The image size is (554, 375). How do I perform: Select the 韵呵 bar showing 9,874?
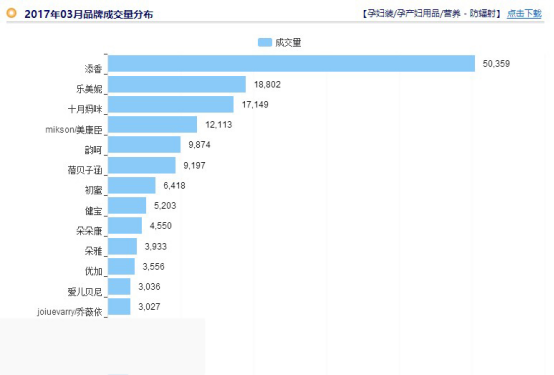click(x=144, y=145)
